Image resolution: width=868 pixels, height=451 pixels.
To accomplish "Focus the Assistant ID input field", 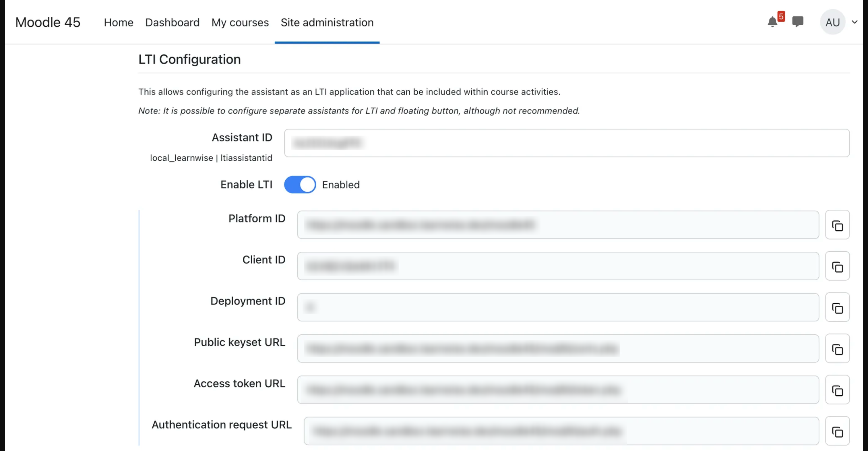I will pyautogui.click(x=567, y=143).
